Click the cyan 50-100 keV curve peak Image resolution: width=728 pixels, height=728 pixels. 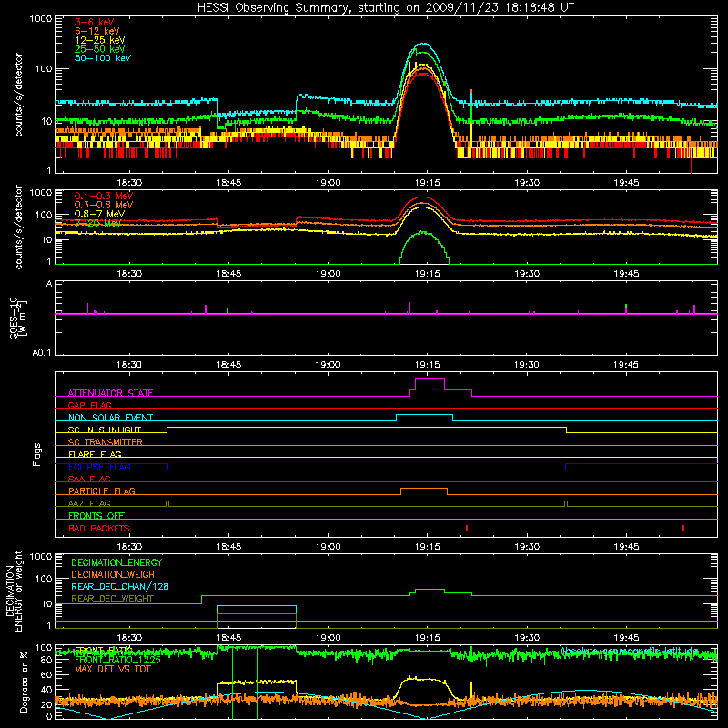(x=422, y=44)
